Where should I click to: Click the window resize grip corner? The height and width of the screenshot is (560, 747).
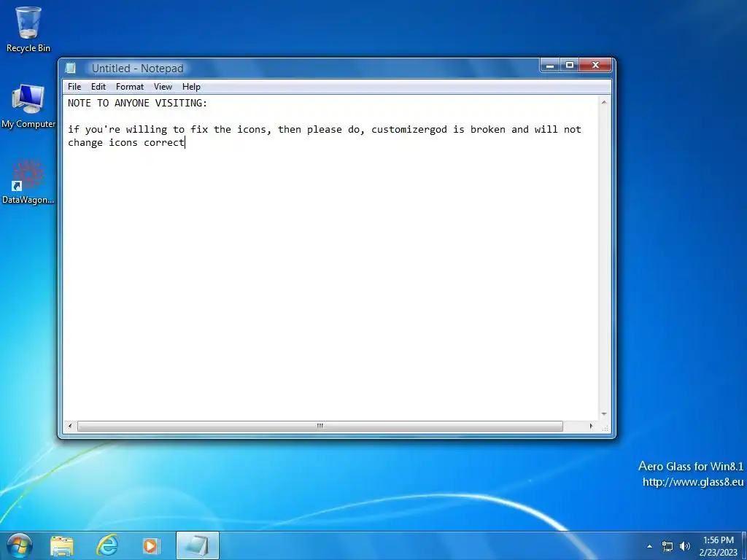tap(605, 427)
